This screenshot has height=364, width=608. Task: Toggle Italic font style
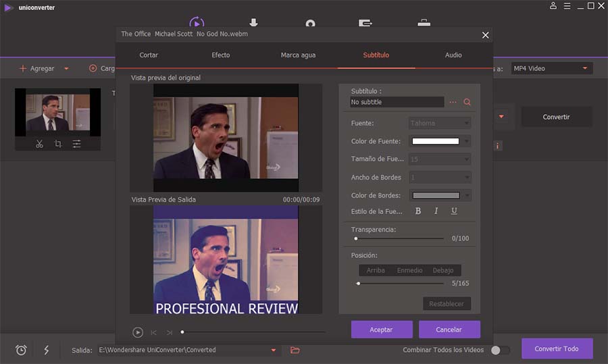tap(436, 211)
